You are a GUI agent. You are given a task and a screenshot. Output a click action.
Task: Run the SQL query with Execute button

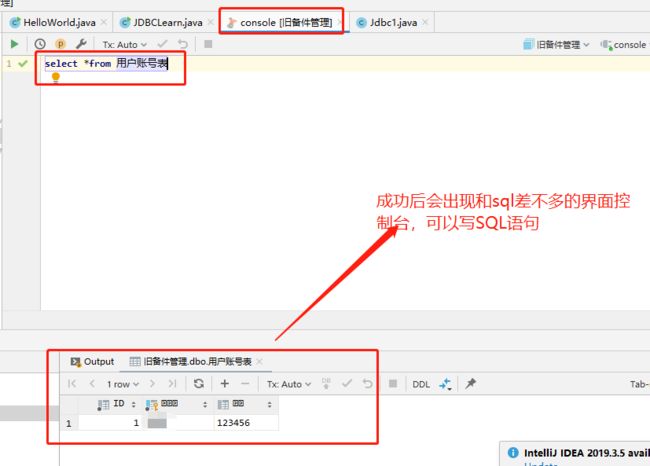click(x=14, y=44)
